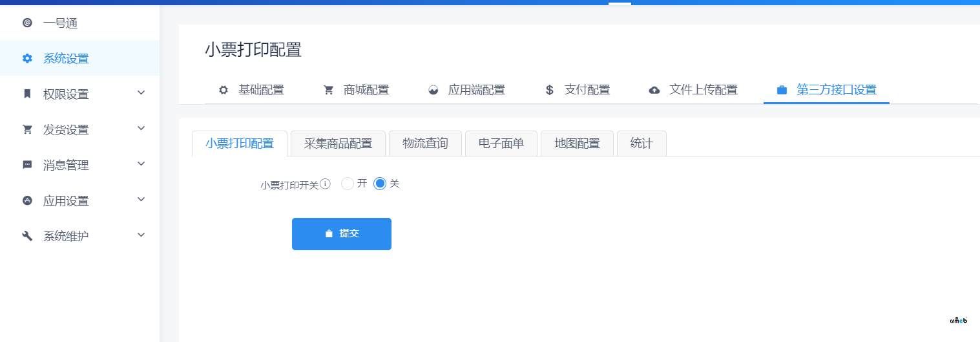980x342 pixels.
Task: Open 权限设置 in the sidebar
Action: (79, 94)
